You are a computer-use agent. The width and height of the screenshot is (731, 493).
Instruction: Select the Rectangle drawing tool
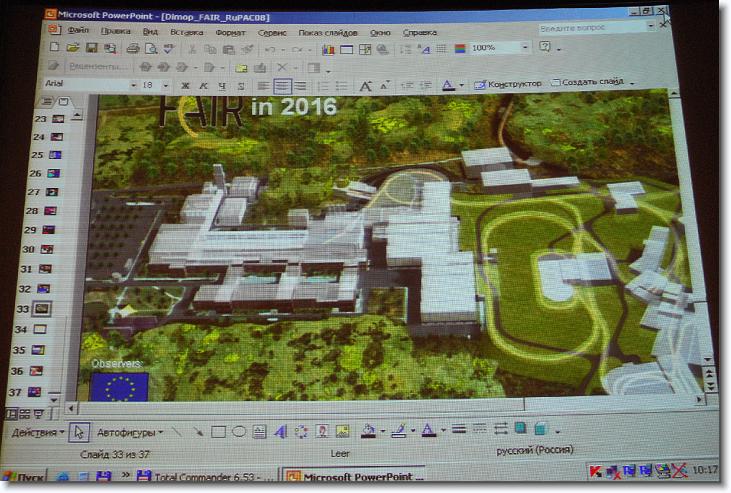click(218, 432)
